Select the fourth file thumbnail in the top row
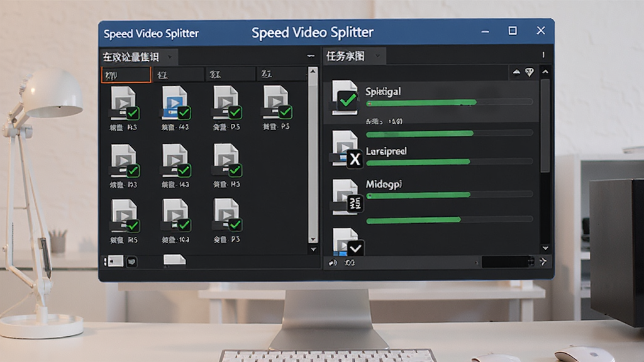The height and width of the screenshot is (362, 644). [x=277, y=102]
